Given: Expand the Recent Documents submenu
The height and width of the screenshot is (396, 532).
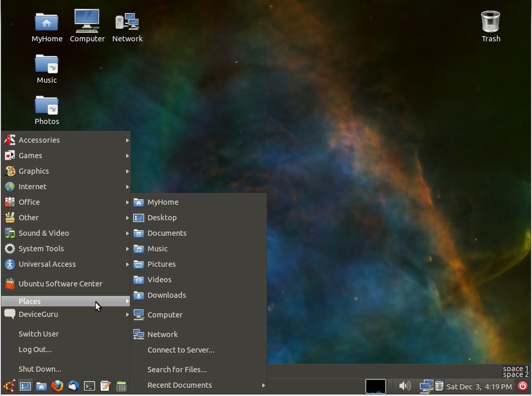Looking at the screenshot, I should [x=199, y=386].
